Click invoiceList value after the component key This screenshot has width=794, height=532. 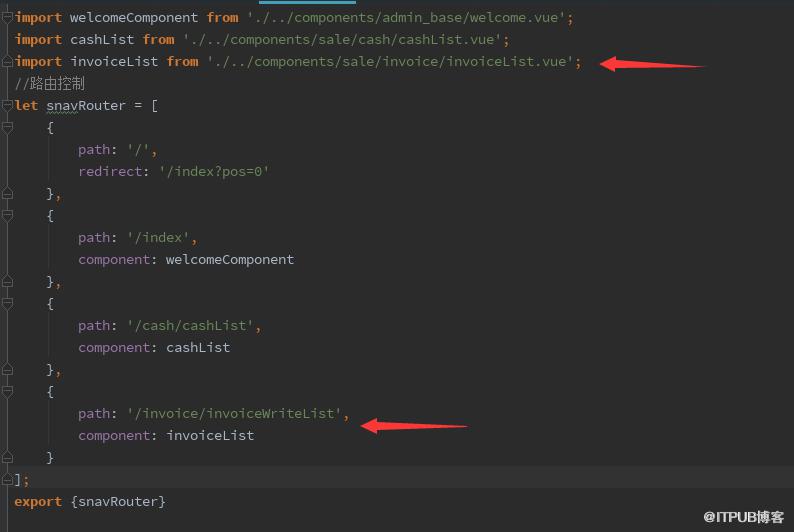point(210,436)
